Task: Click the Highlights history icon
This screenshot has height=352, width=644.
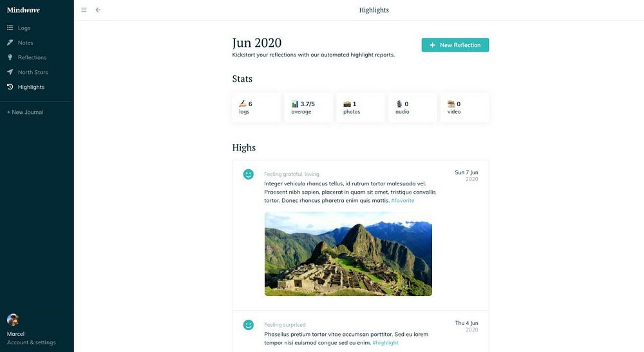Action: click(10, 87)
